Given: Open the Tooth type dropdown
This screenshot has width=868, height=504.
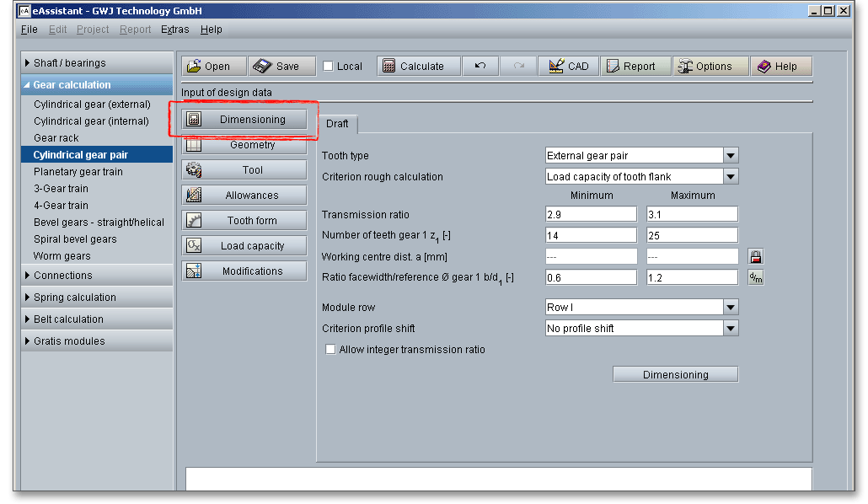Looking at the screenshot, I should tap(731, 156).
